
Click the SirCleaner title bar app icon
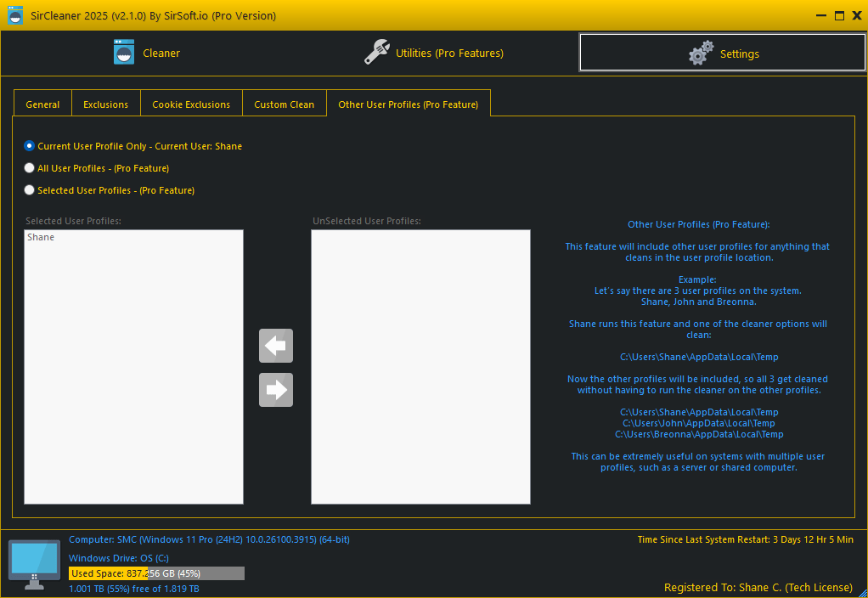[15, 15]
